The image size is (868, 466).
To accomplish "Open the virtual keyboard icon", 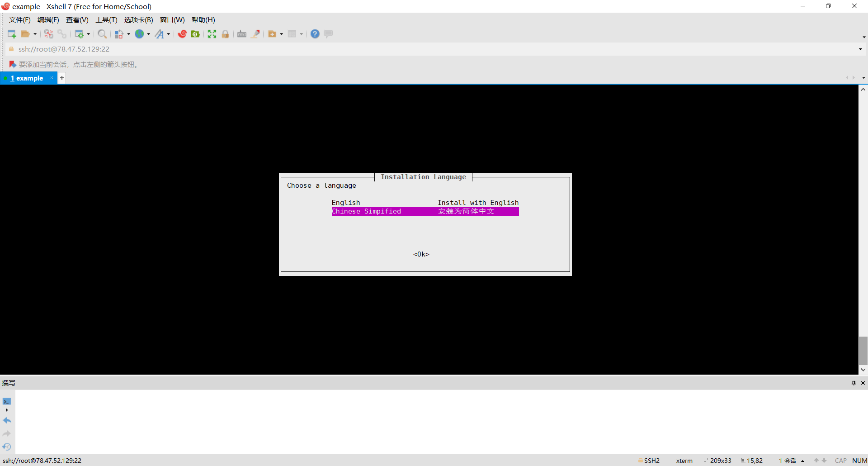I will 242,34.
